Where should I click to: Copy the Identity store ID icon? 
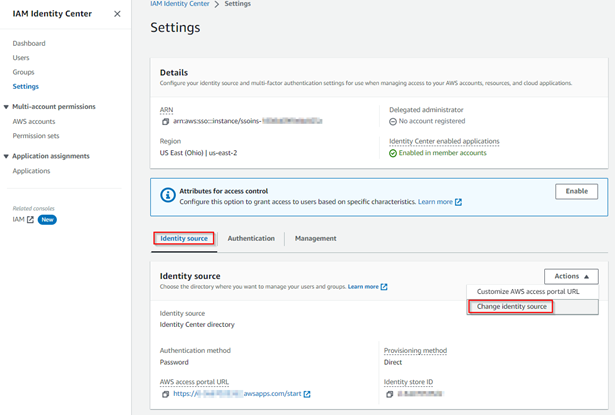click(389, 394)
